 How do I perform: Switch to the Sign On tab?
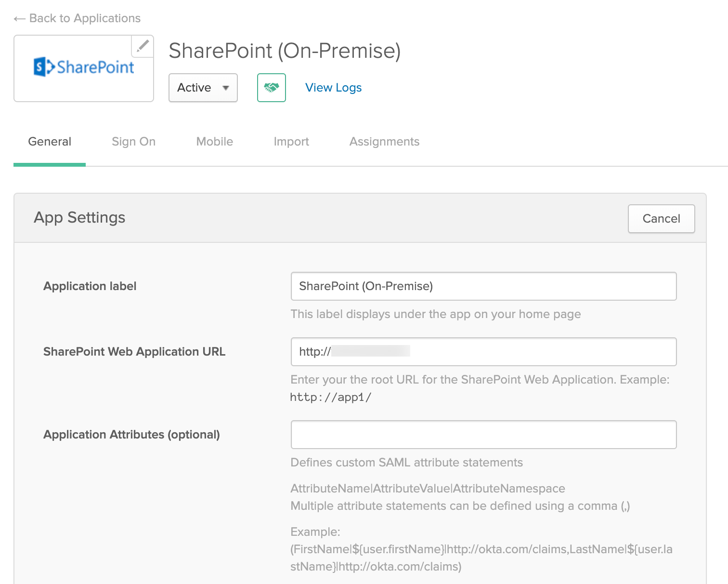(x=133, y=142)
